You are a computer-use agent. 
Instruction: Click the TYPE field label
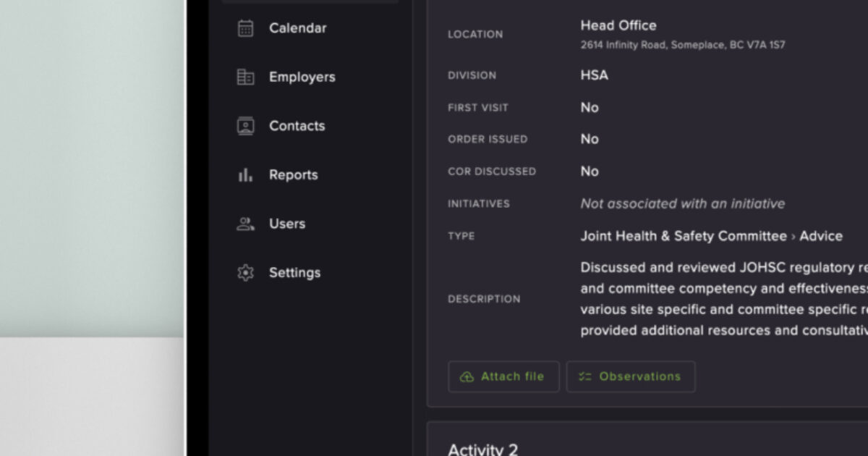461,236
